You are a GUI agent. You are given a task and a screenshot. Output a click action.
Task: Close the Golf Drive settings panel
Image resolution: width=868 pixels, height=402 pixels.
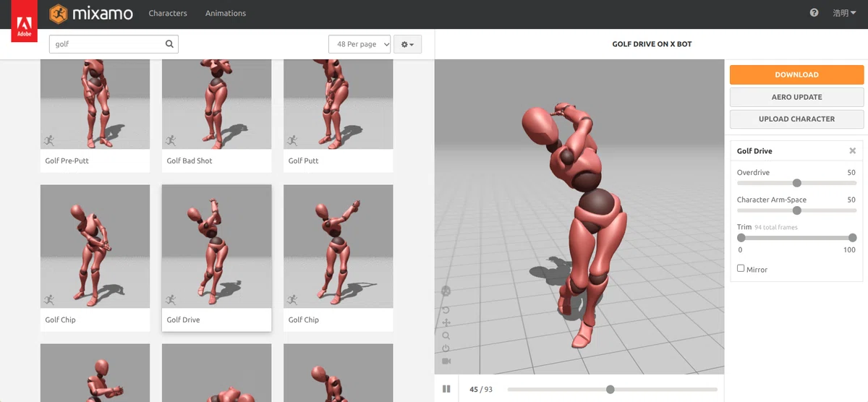tap(852, 151)
